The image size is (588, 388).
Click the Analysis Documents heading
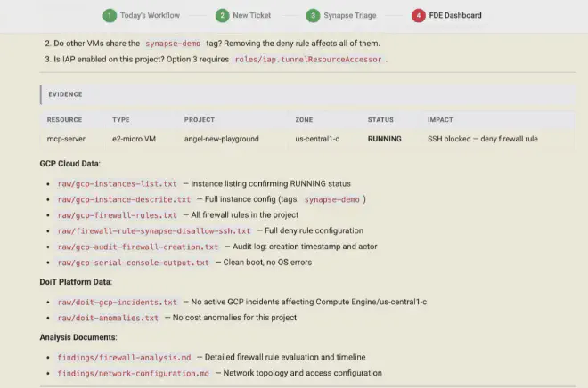78,337
